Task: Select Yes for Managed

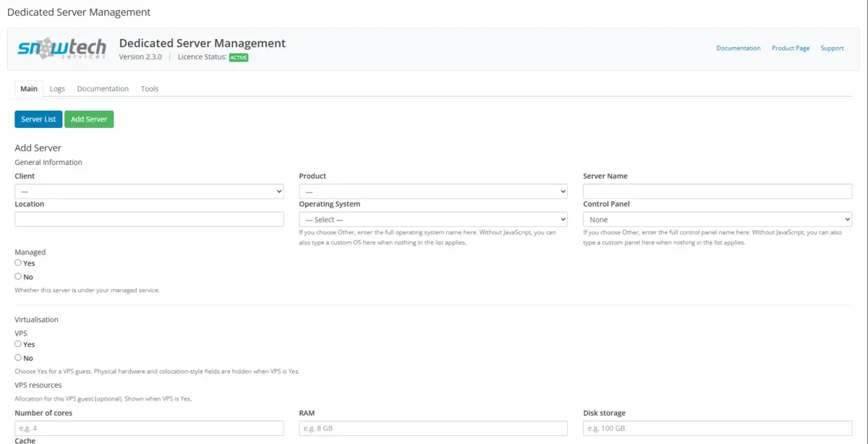Action: pos(18,263)
